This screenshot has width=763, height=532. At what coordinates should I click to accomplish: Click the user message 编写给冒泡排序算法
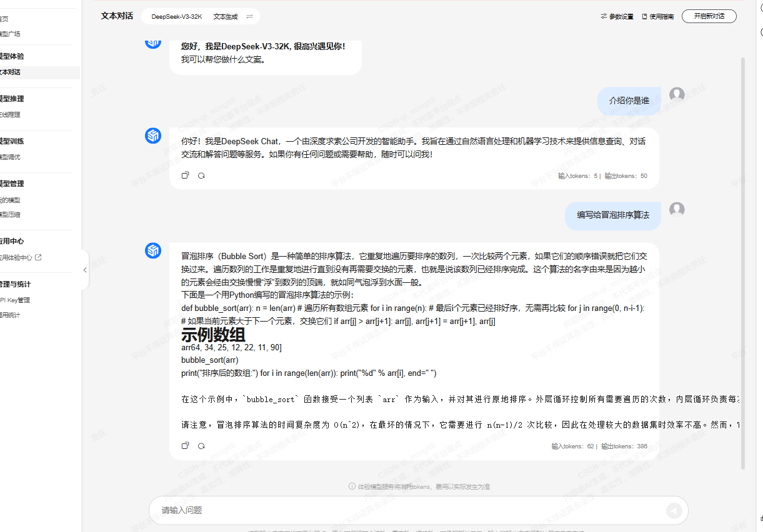613,215
